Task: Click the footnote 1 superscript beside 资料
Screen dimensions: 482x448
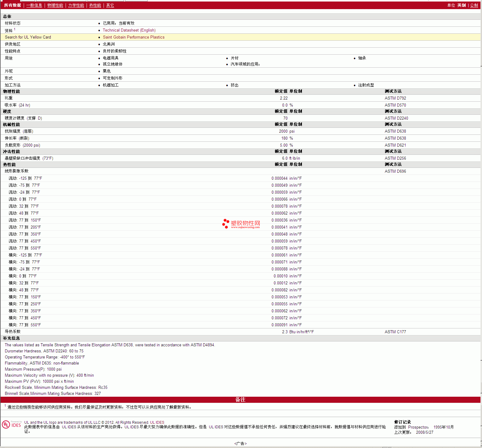Action: click(15, 29)
